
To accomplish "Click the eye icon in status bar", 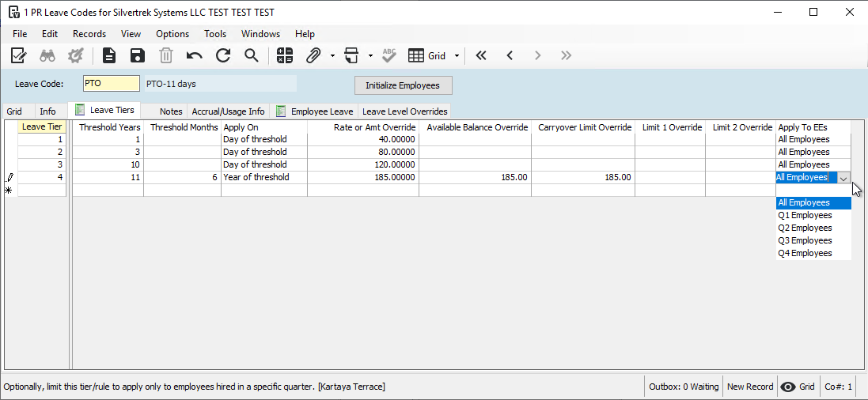I will coord(787,387).
